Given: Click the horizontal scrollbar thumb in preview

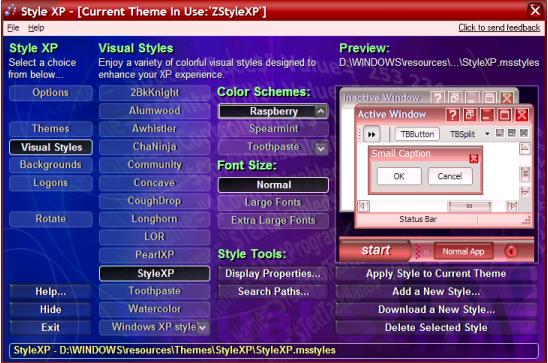Looking at the screenshot, I should pos(469,206).
